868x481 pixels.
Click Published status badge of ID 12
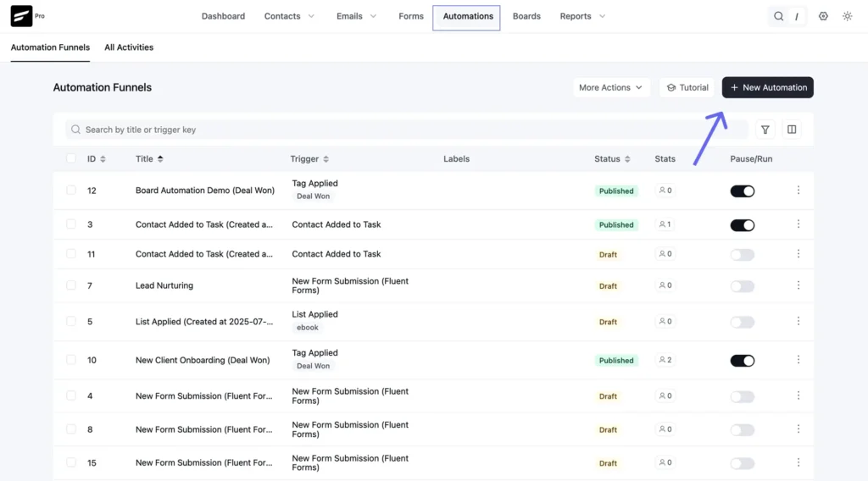[616, 191]
